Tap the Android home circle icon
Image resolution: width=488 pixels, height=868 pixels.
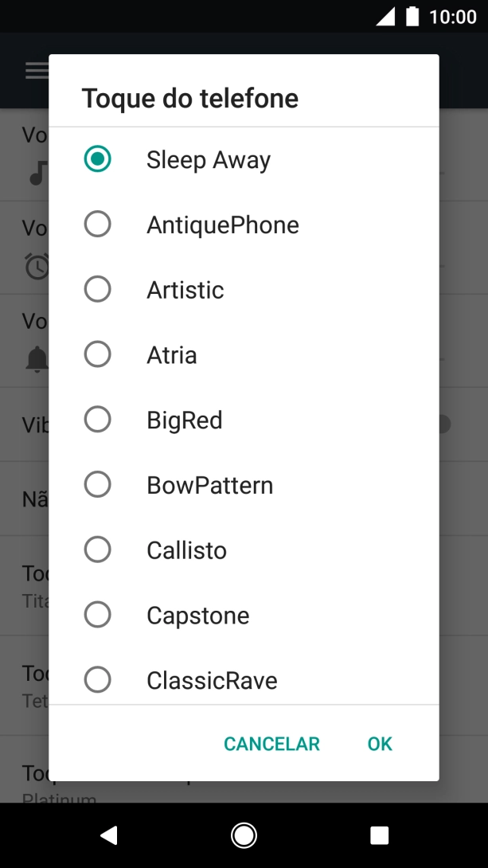pos(244,835)
